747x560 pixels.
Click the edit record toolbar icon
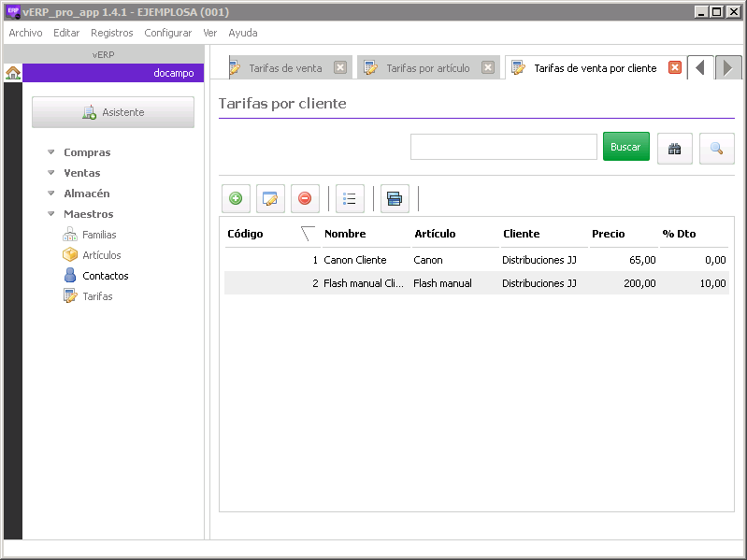pyautogui.click(x=270, y=198)
